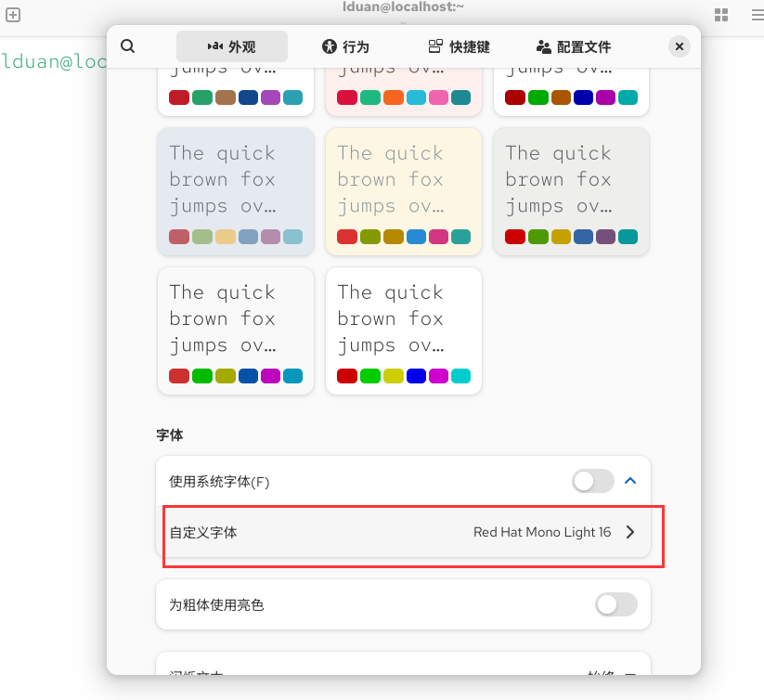Collapse the 使用系统字体 row chevron

(x=630, y=481)
